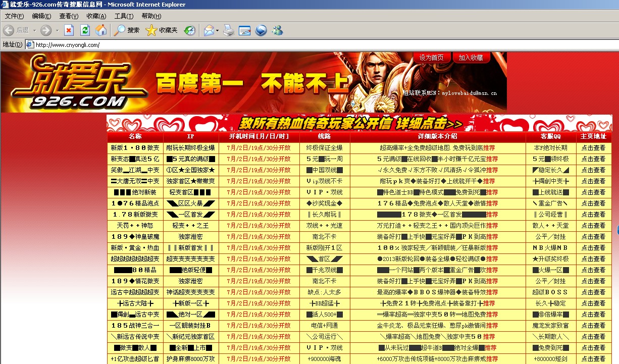The height and width of the screenshot is (364, 619).
Task: Click the Print icon in toolbar
Action: (229, 30)
